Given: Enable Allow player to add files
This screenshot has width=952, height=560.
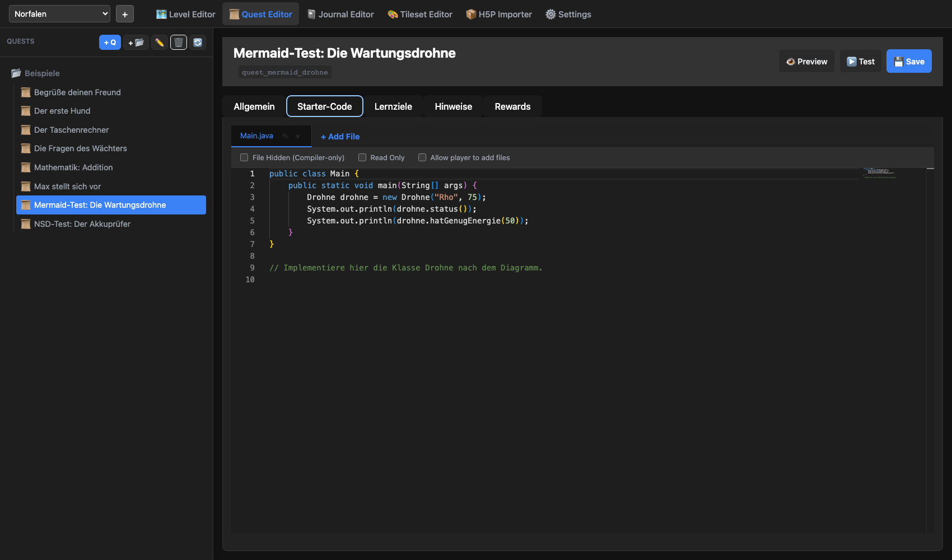Looking at the screenshot, I should click(422, 157).
